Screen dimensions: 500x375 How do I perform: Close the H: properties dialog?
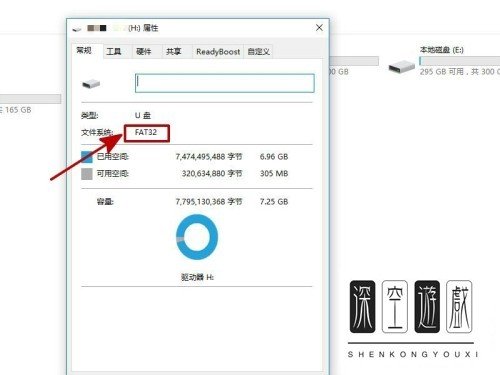[319, 28]
